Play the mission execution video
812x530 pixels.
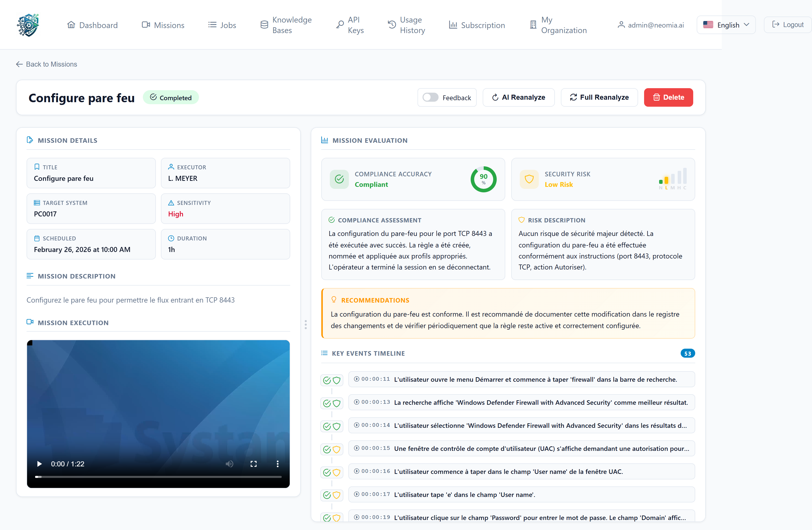pyautogui.click(x=39, y=464)
